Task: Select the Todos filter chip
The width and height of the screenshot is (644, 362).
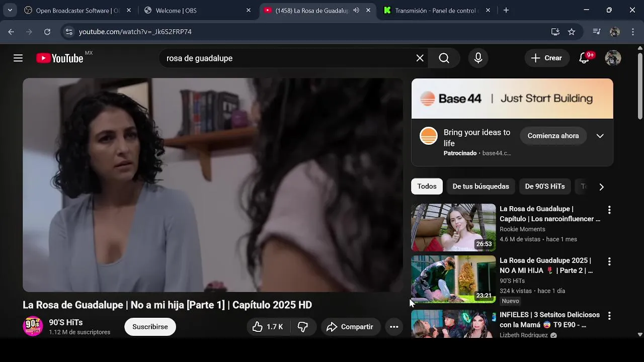Action: (x=427, y=187)
